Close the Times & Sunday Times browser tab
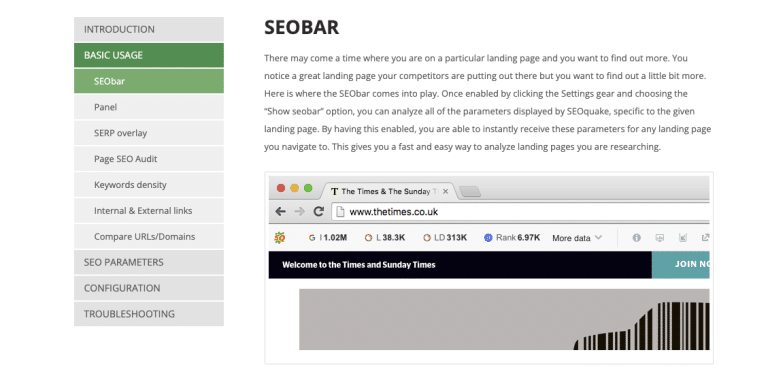 (x=445, y=191)
